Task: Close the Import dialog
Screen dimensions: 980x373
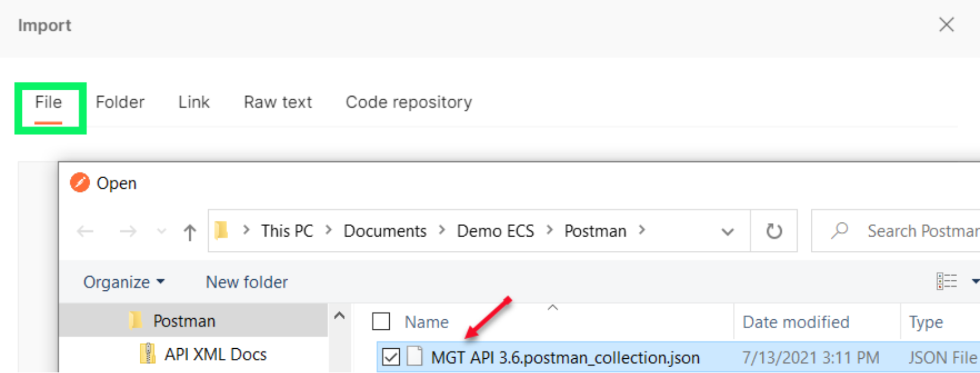Action: pyautogui.click(x=946, y=25)
